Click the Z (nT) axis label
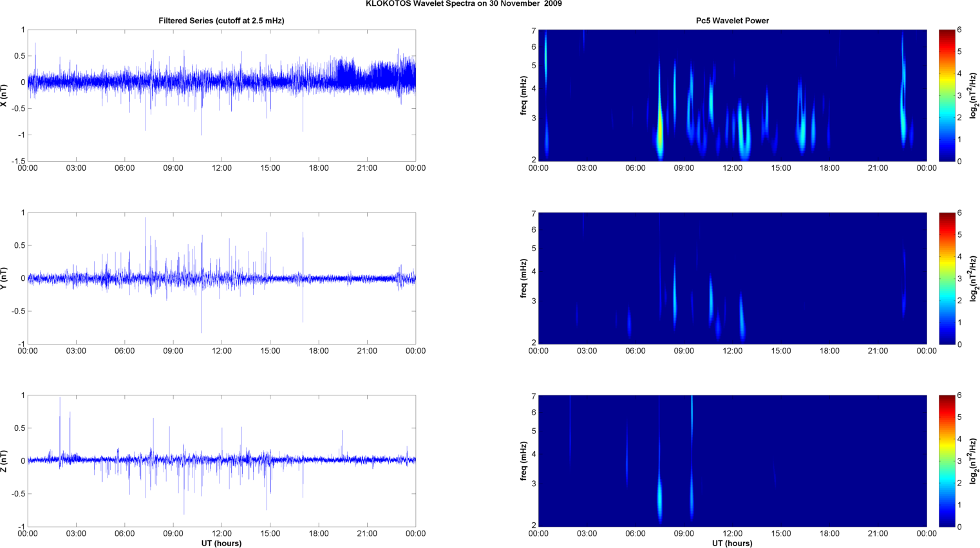 4,461
